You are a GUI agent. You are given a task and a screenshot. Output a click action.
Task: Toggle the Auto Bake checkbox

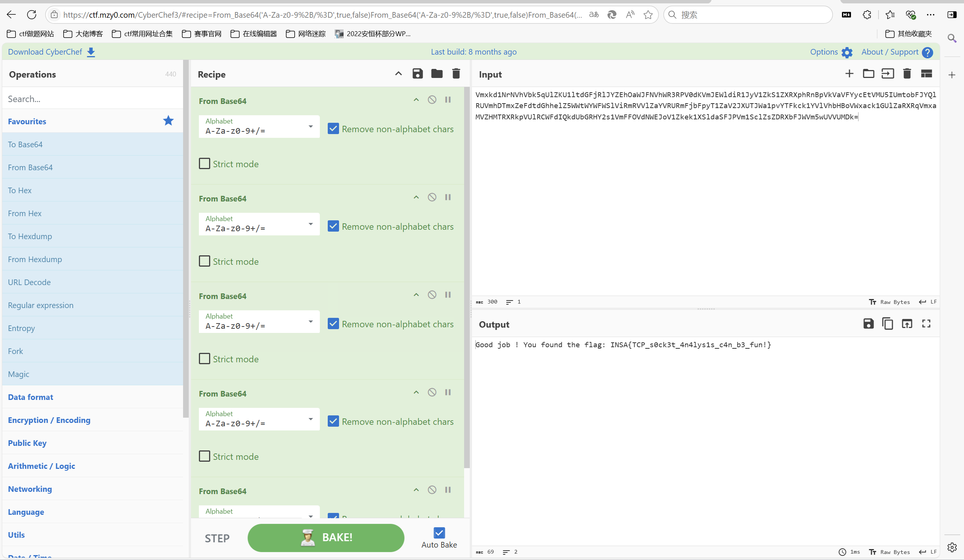coord(439,533)
